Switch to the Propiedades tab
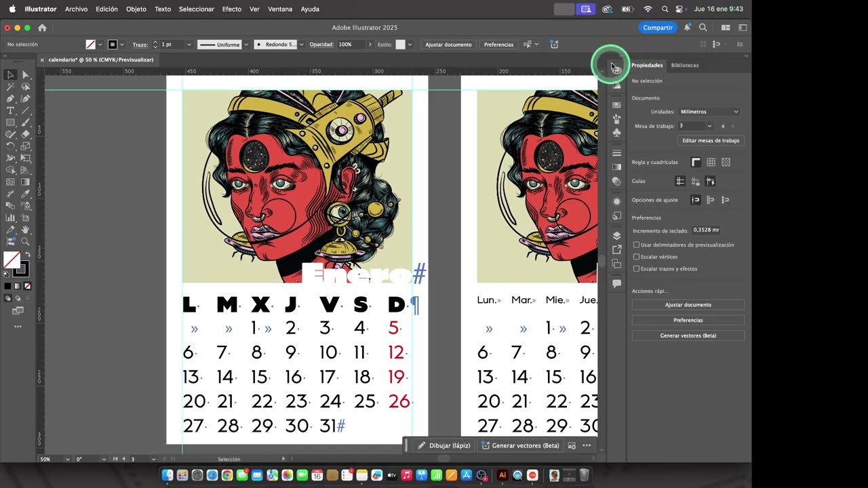This screenshot has width=868, height=488. point(647,65)
